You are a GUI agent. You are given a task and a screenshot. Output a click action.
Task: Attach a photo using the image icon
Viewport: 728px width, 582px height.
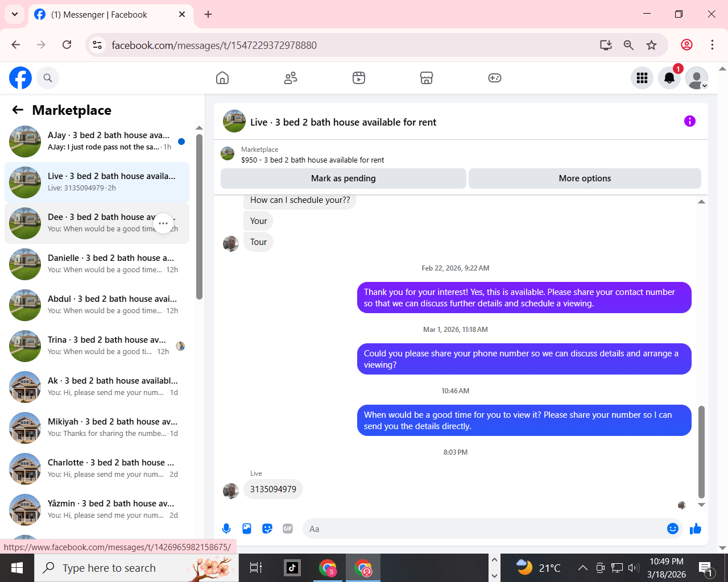click(x=247, y=529)
